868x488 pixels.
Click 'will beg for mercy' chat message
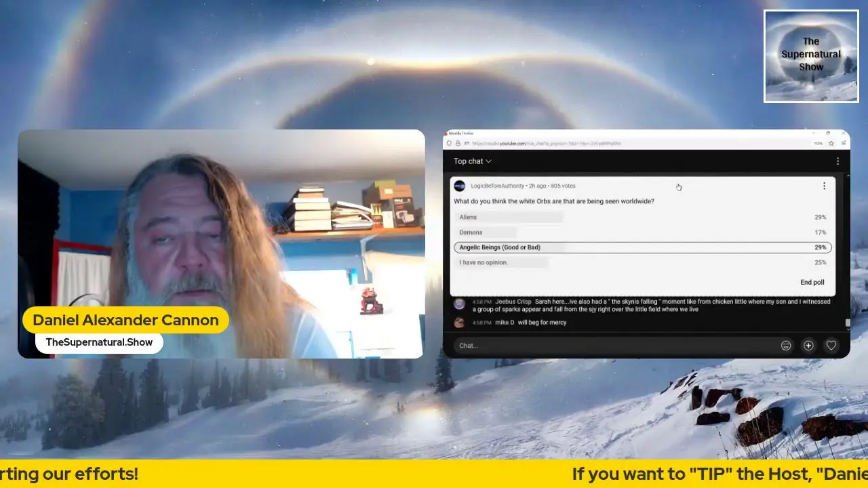coord(542,323)
